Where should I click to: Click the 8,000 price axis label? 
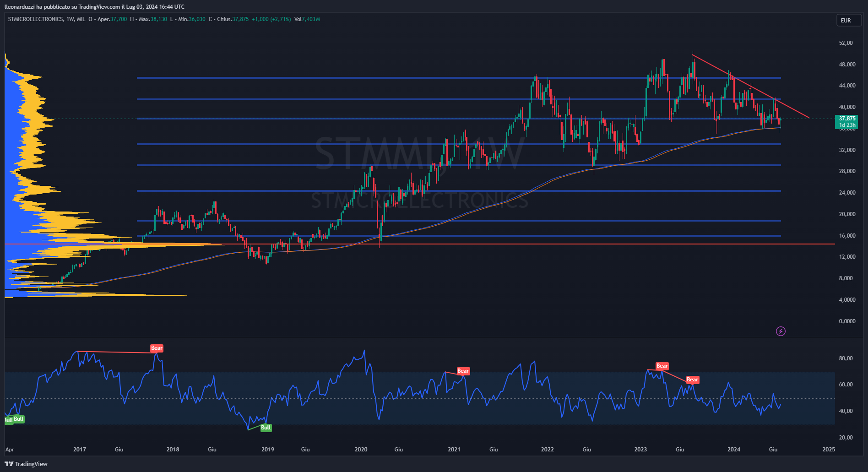(846, 278)
